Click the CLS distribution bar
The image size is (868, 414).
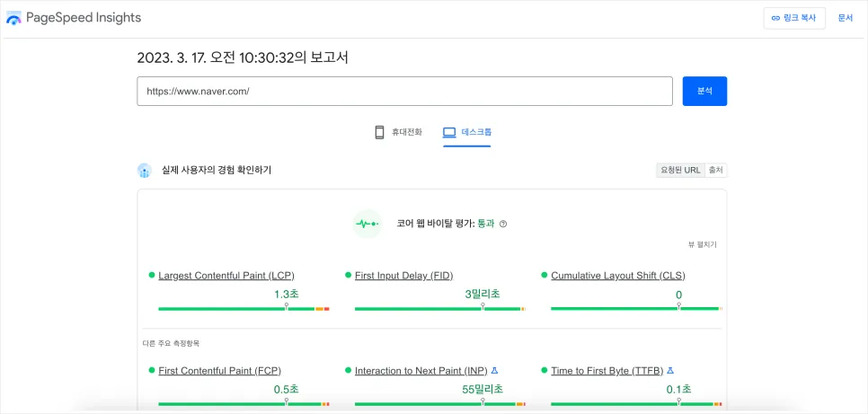tap(636, 309)
